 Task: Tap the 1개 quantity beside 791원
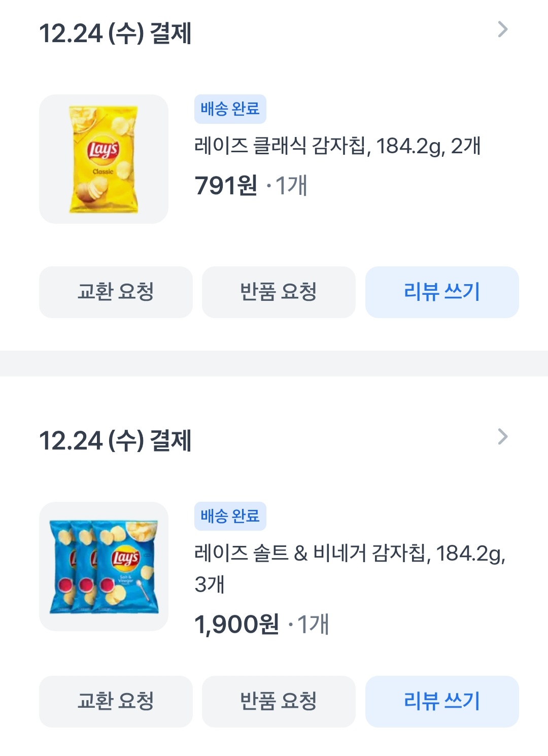(291, 186)
